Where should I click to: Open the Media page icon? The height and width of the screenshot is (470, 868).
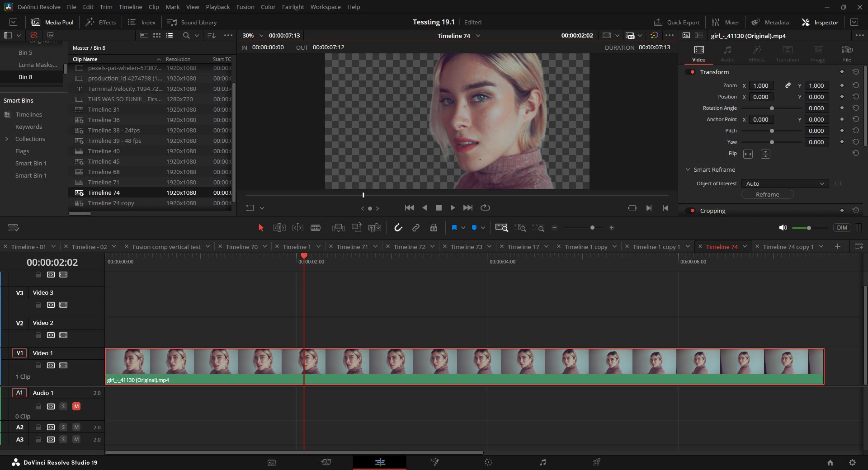tap(272, 462)
